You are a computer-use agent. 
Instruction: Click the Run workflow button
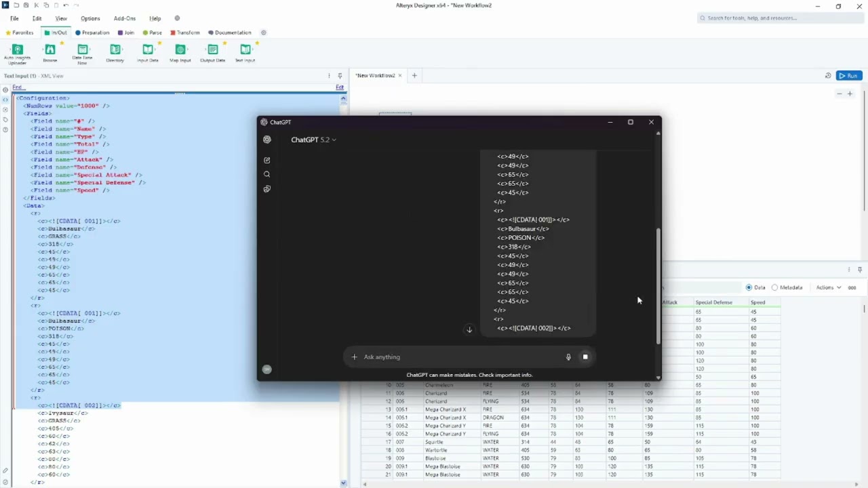pos(849,76)
